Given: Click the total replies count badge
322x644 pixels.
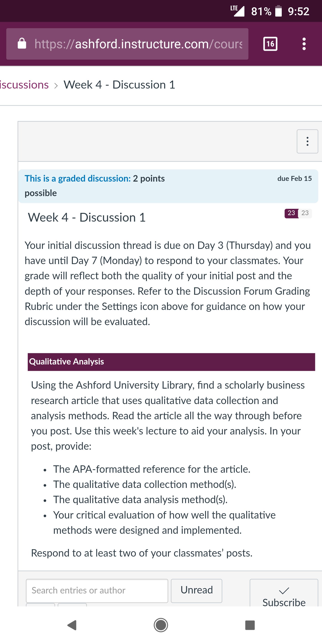Looking at the screenshot, I should point(305,213).
